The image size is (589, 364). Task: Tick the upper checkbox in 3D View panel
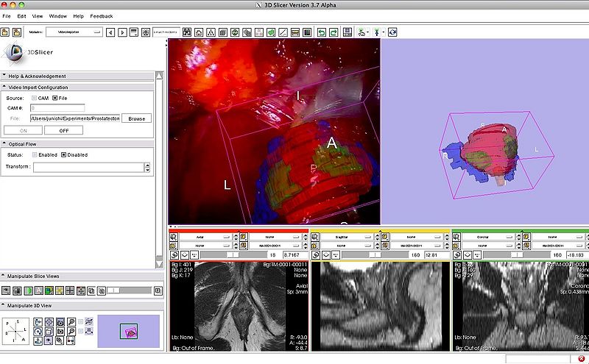[80, 322]
